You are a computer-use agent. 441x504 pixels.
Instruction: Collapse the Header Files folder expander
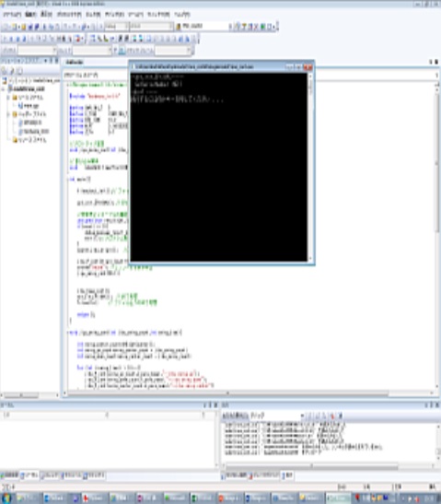tap(8, 114)
